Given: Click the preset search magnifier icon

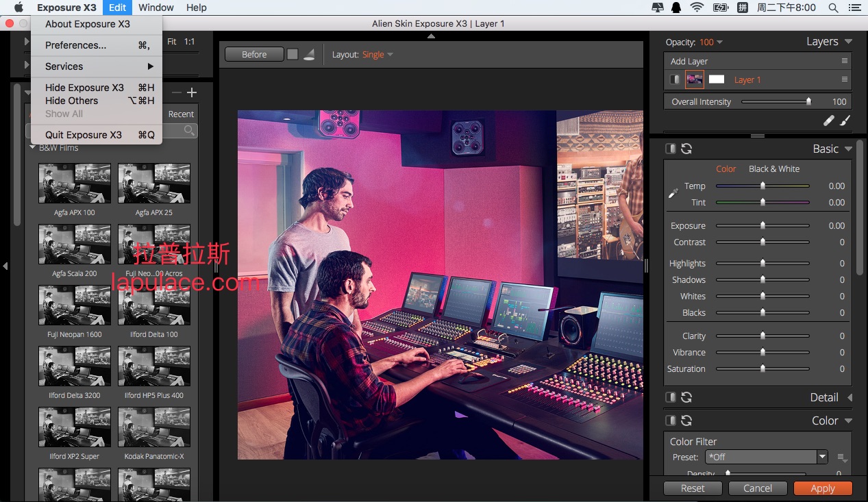Looking at the screenshot, I should pyautogui.click(x=189, y=130).
